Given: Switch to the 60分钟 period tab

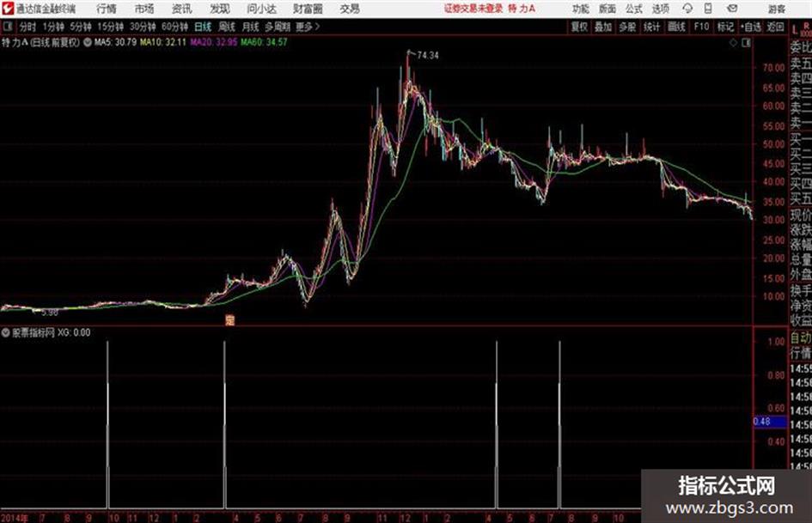Looking at the screenshot, I should 174,27.
